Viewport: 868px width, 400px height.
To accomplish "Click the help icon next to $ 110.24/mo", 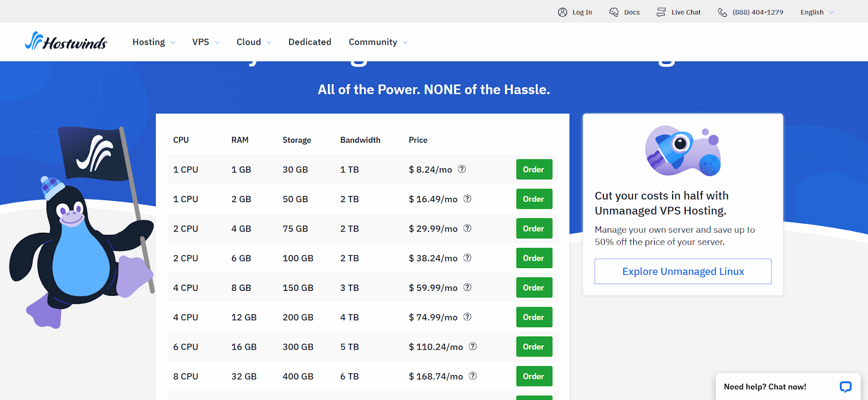I will coord(473,346).
